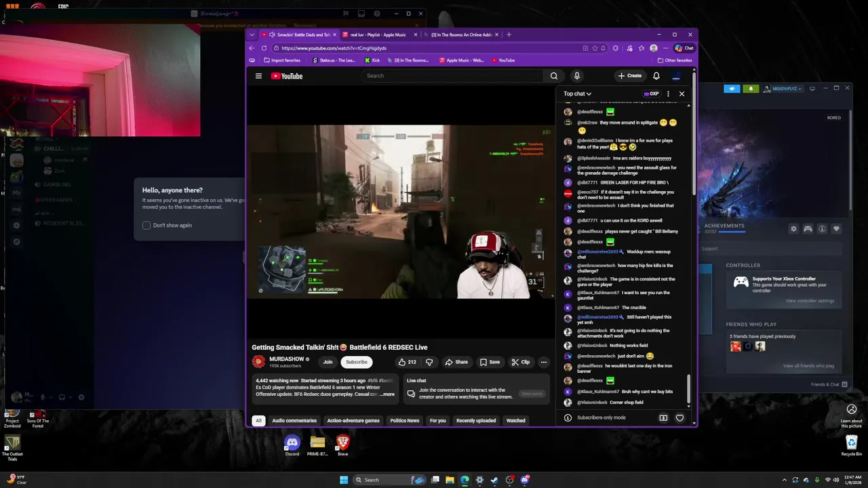This screenshot has height=488, width=868.
Task: Check the Don't show again checkbox
Action: (x=146, y=225)
